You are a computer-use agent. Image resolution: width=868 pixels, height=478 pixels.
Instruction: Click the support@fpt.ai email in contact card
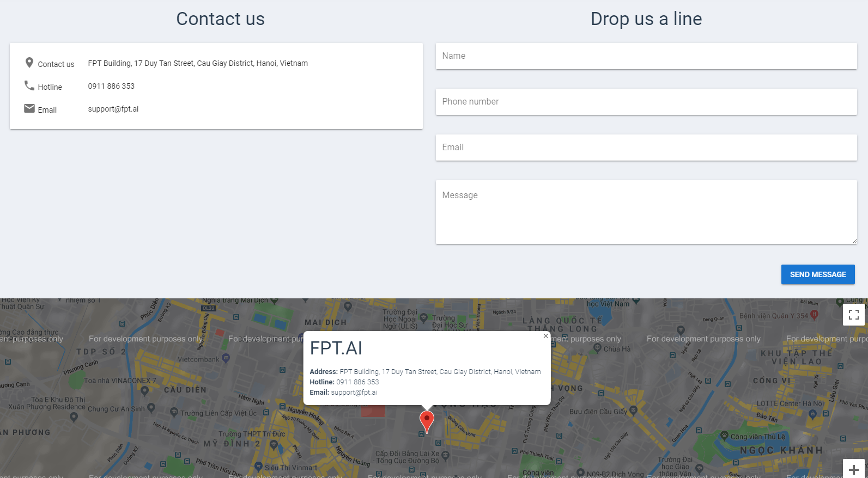coord(113,109)
